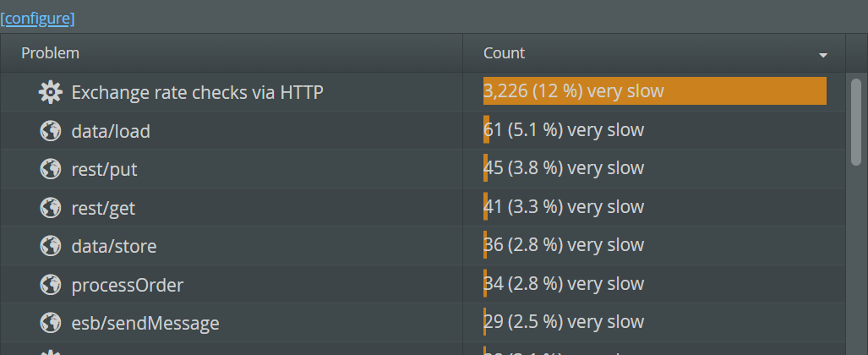The image size is (868, 355).
Task: Click globe icon beside processOrder
Action: pos(51,285)
